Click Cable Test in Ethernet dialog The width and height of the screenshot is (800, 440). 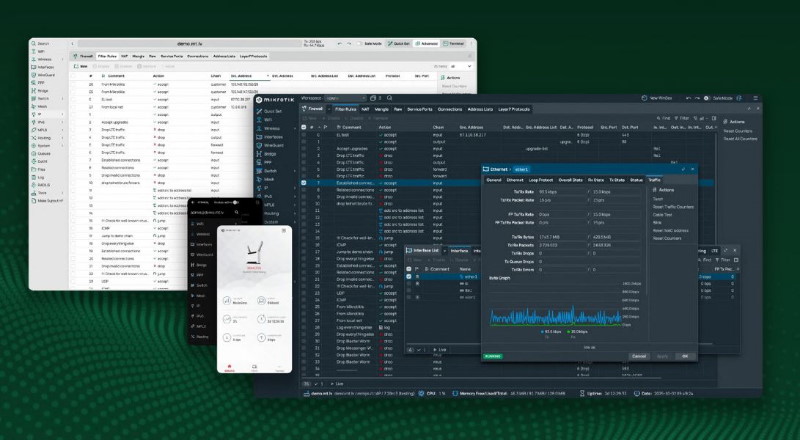click(x=663, y=215)
